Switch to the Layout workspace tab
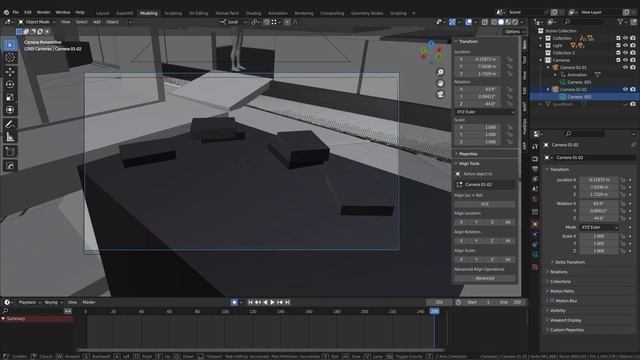The height and width of the screenshot is (360, 640). tap(102, 13)
